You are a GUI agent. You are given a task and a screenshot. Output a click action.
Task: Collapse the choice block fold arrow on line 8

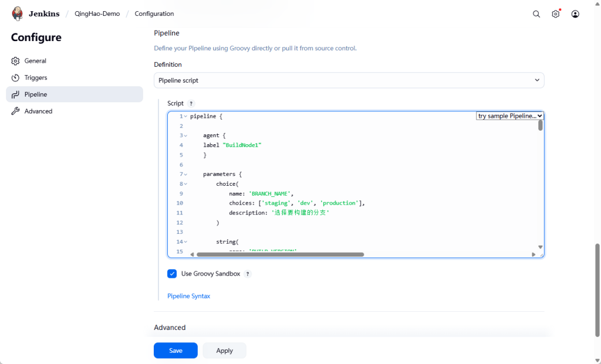pyautogui.click(x=185, y=184)
